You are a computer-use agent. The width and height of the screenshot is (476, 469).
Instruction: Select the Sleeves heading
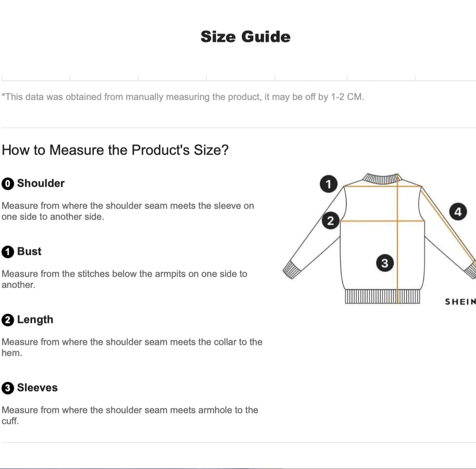click(37, 388)
